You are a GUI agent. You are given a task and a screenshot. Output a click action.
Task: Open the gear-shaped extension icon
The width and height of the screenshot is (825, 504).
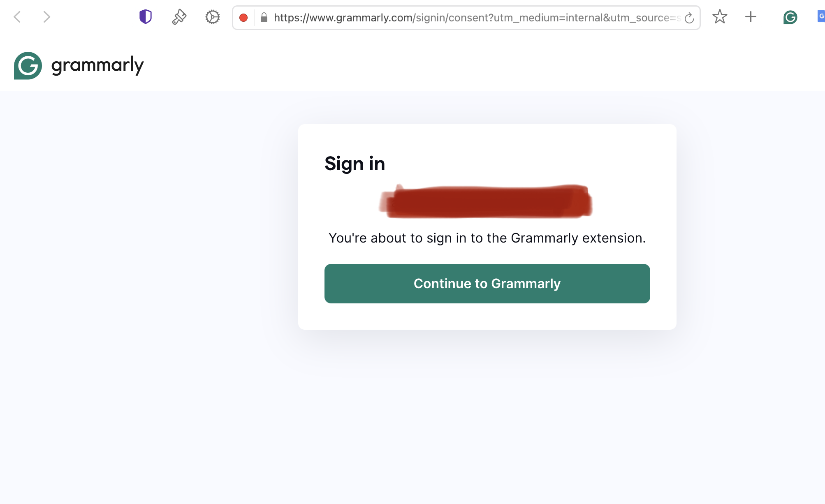212,17
